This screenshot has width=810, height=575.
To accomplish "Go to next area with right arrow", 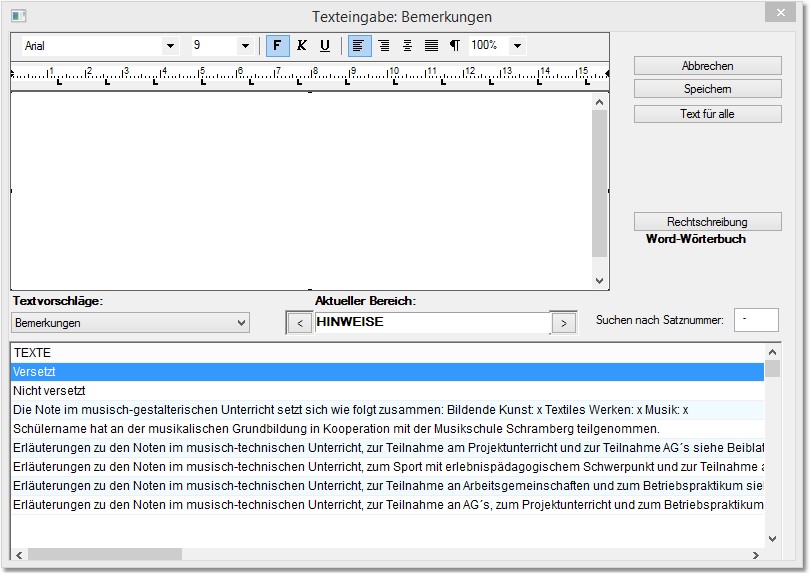I will coord(564,323).
